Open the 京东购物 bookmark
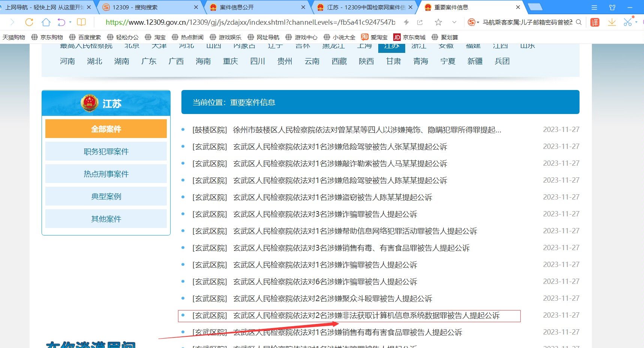644x348 pixels. coord(47,37)
